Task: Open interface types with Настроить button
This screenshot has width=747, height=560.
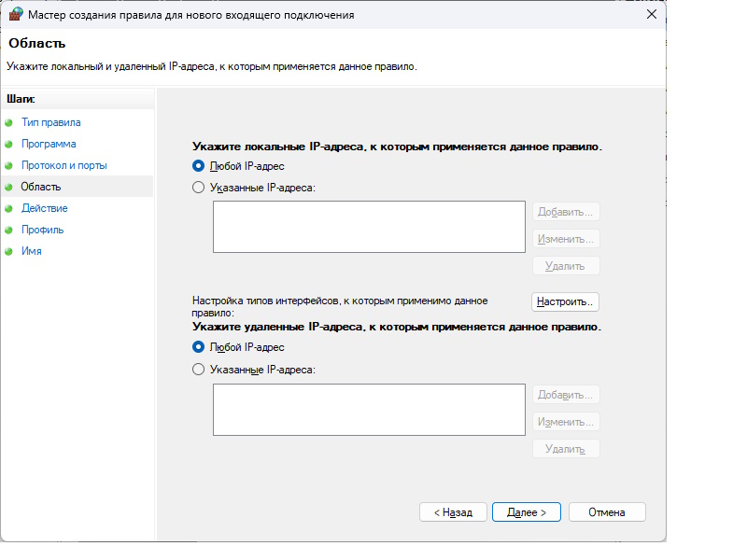Action: pos(565,302)
